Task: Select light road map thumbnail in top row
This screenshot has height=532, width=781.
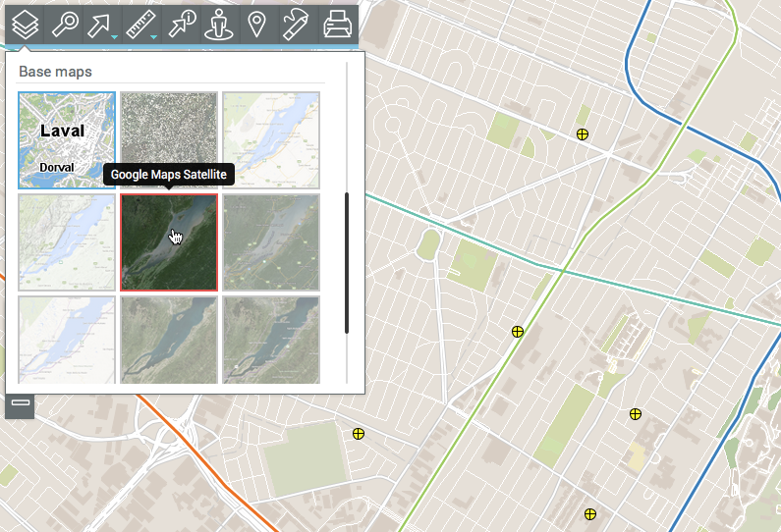Action: pyautogui.click(x=271, y=140)
